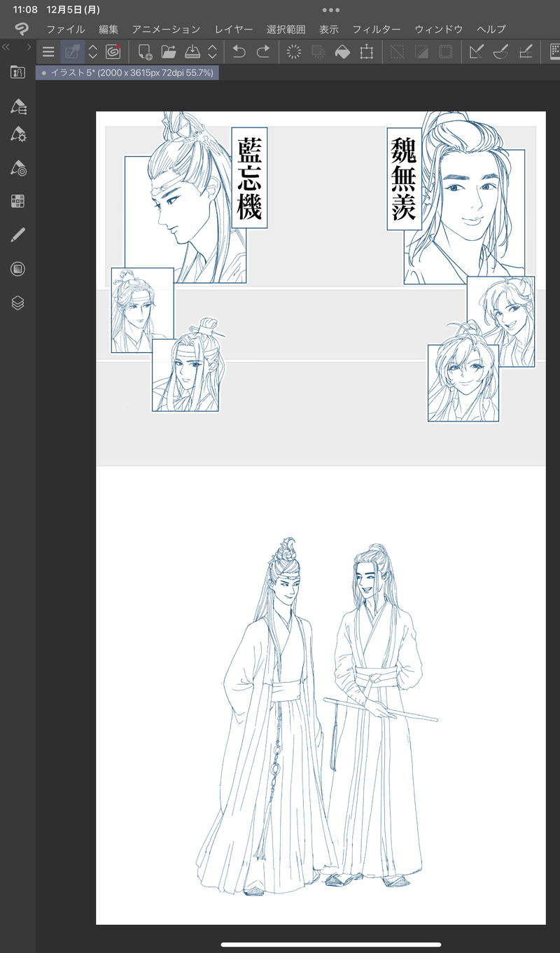The width and height of the screenshot is (560, 953).
Task: Fill with the paint bucket icon
Action: [x=342, y=52]
